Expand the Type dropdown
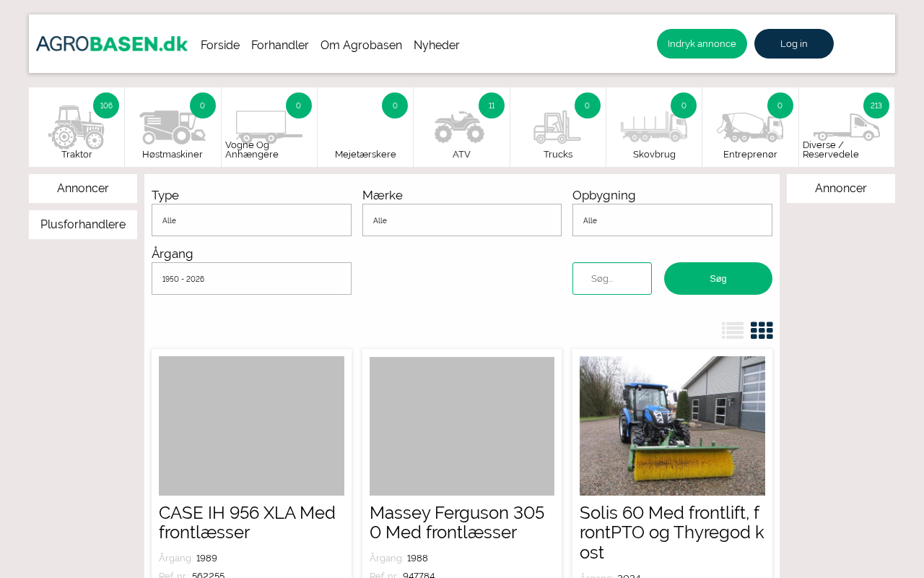The height and width of the screenshot is (578, 924). [x=251, y=220]
